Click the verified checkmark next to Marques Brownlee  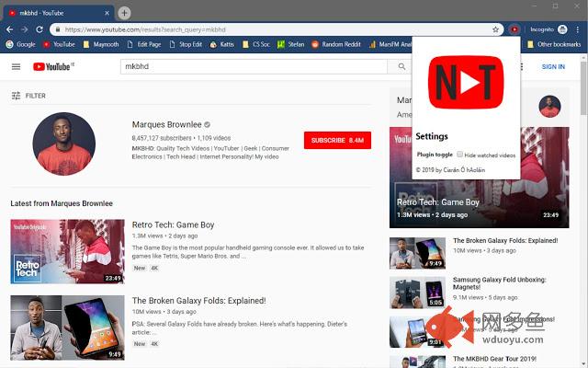[207, 124]
